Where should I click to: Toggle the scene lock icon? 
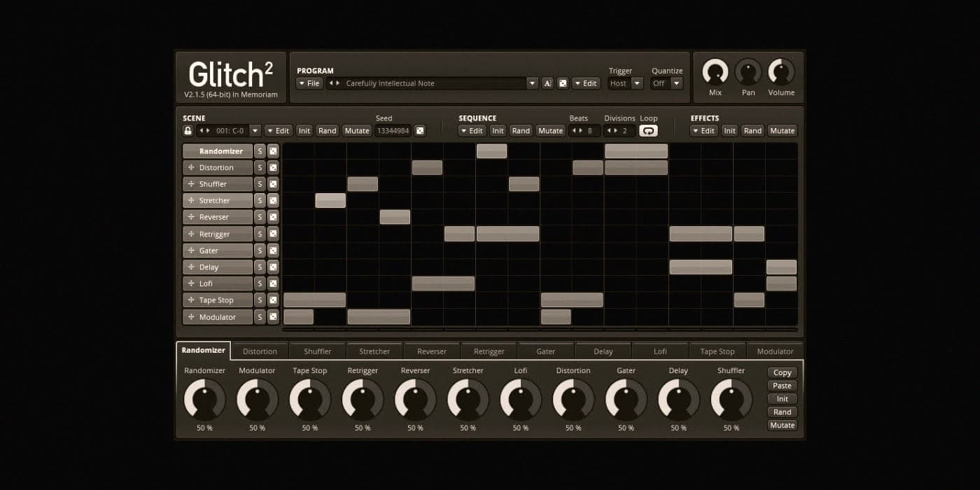tap(188, 131)
